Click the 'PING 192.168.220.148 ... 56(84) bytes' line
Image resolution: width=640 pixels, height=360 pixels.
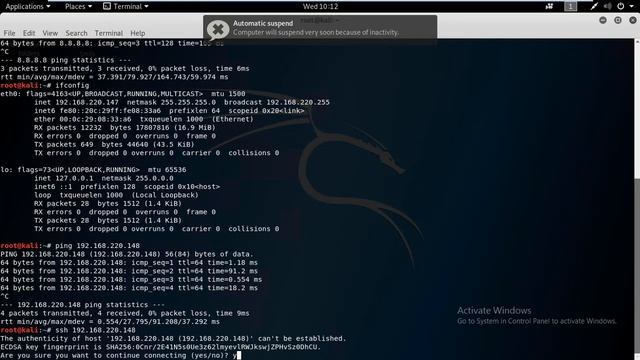(x=127, y=254)
